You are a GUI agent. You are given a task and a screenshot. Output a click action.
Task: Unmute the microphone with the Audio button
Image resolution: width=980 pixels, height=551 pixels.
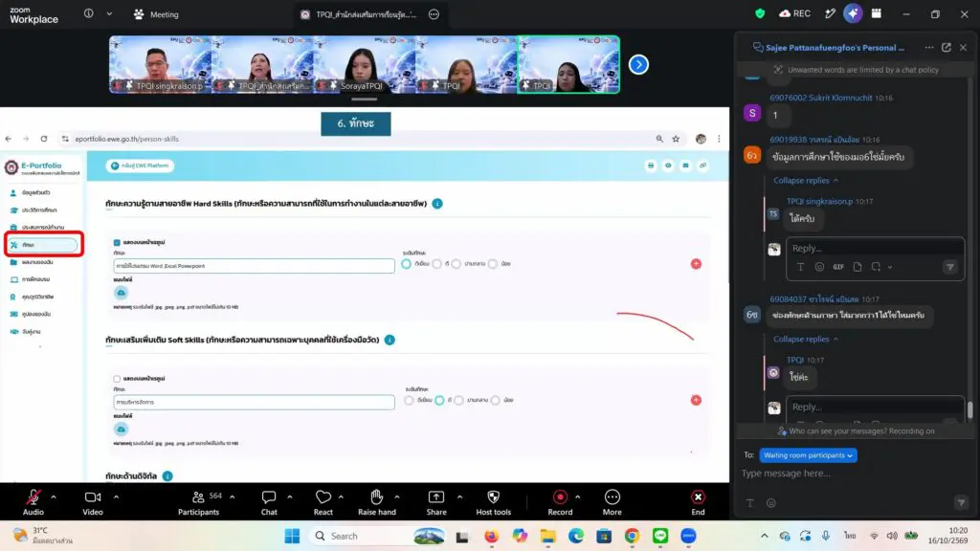[33, 502]
